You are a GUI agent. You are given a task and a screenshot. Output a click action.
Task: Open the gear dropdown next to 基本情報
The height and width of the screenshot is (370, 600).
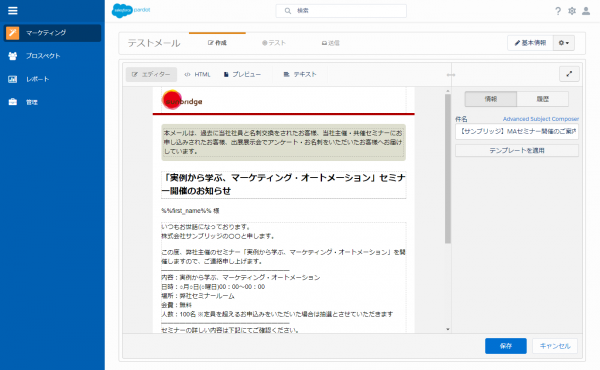pos(564,43)
